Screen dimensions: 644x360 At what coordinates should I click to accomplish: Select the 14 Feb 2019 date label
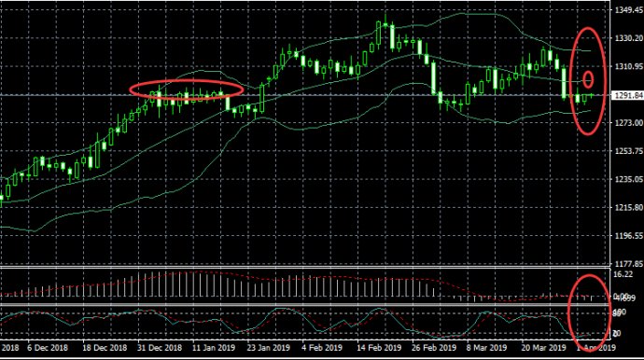pos(379,348)
